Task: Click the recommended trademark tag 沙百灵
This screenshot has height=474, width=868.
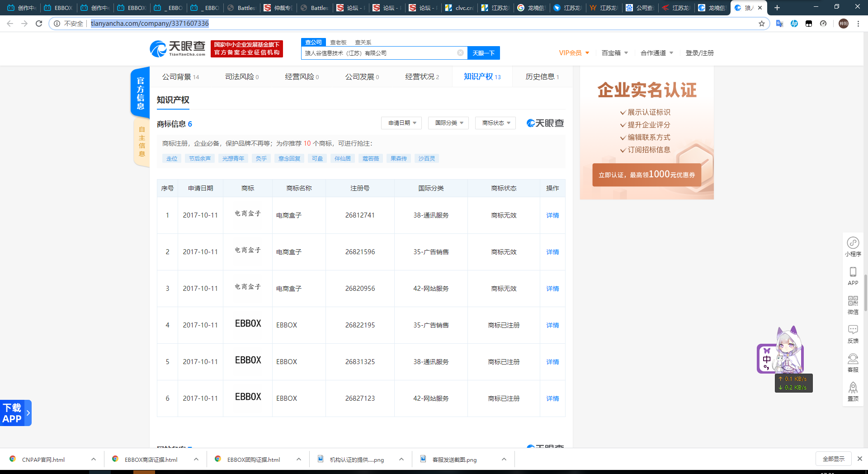Action: click(x=427, y=159)
